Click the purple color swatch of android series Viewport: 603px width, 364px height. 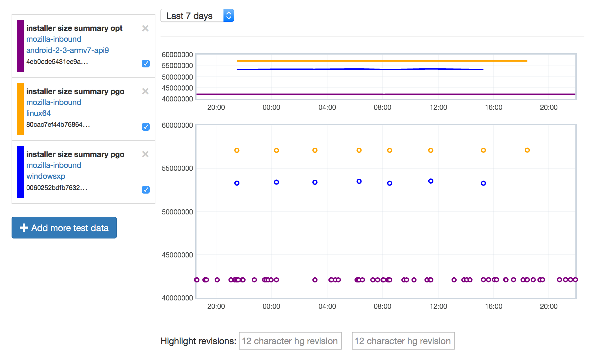click(21, 46)
